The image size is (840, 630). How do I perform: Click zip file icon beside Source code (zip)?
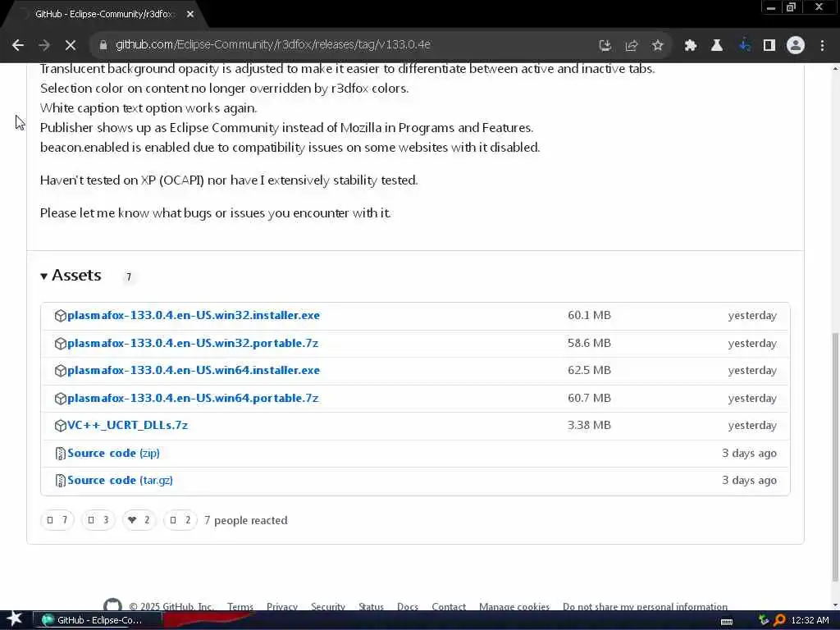click(x=61, y=454)
